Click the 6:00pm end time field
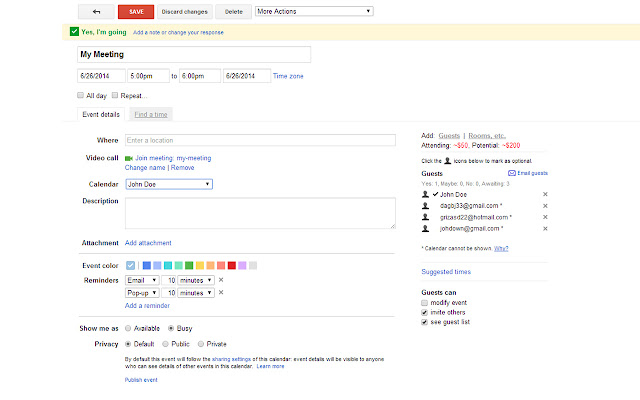The height and width of the screenshot is (400, 640). pos(200,76)
